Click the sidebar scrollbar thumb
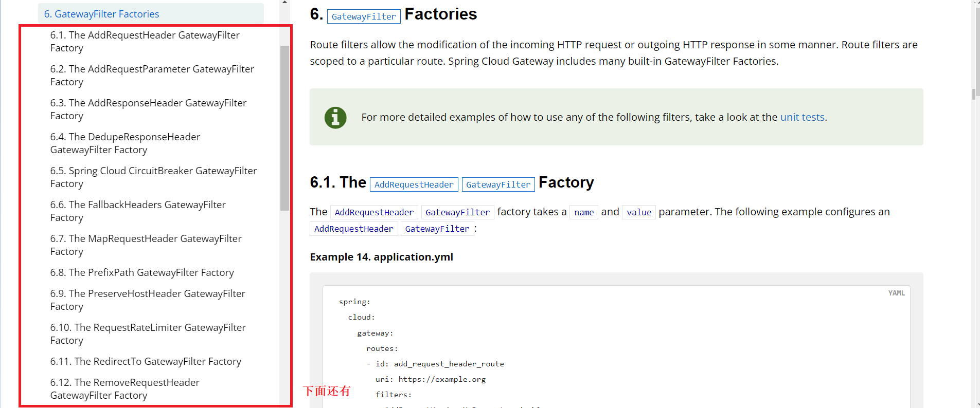Image resolution: width=980 pixels, height=408 pixels. pyautogui.click(x=284, y=128)
